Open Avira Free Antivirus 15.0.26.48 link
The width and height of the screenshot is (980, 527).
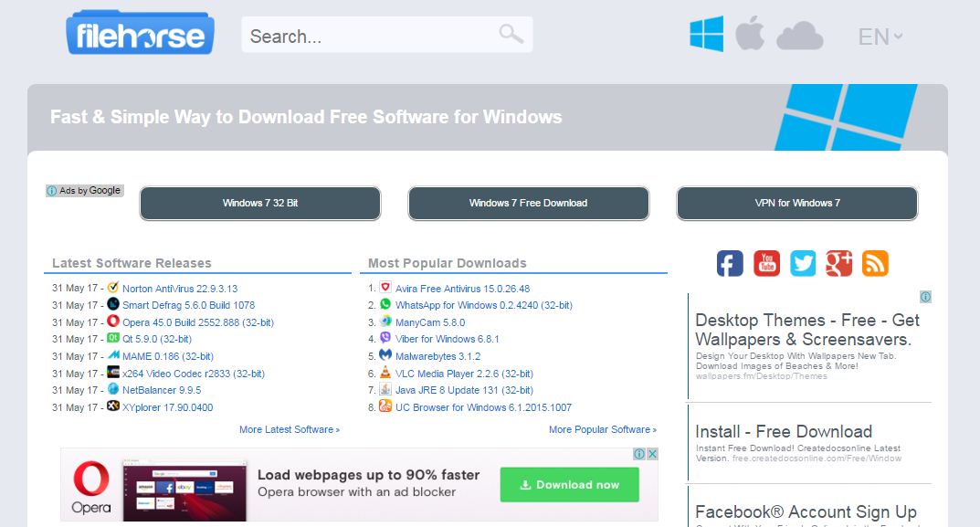pyautogui.click(x=462, y=289)
